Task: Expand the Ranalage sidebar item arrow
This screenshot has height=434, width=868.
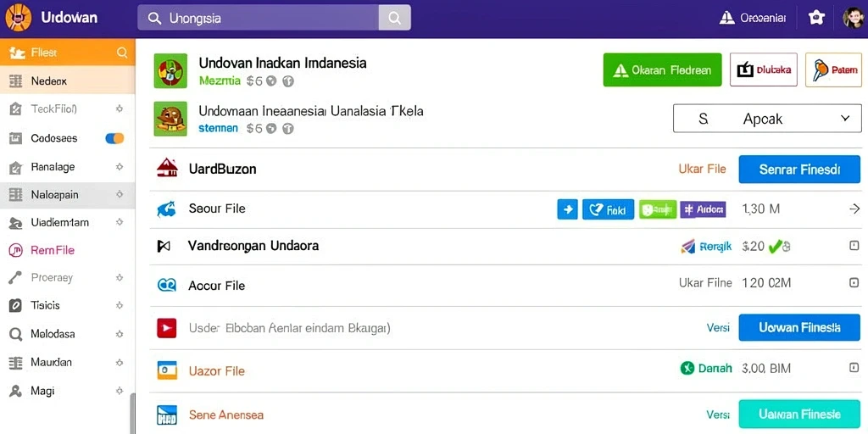Action: [x=119, y=167]
